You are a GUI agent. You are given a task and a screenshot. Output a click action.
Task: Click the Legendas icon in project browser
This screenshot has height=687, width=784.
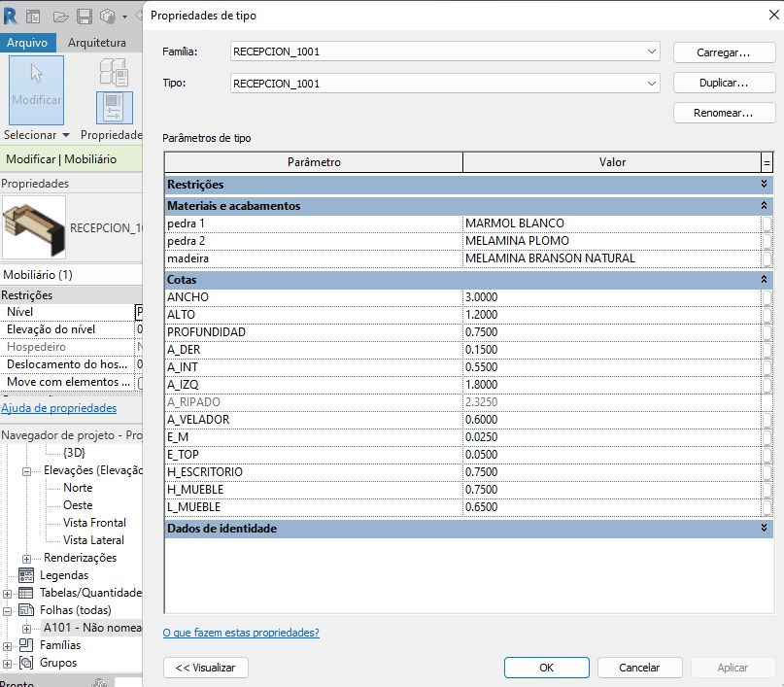(26, 575)
